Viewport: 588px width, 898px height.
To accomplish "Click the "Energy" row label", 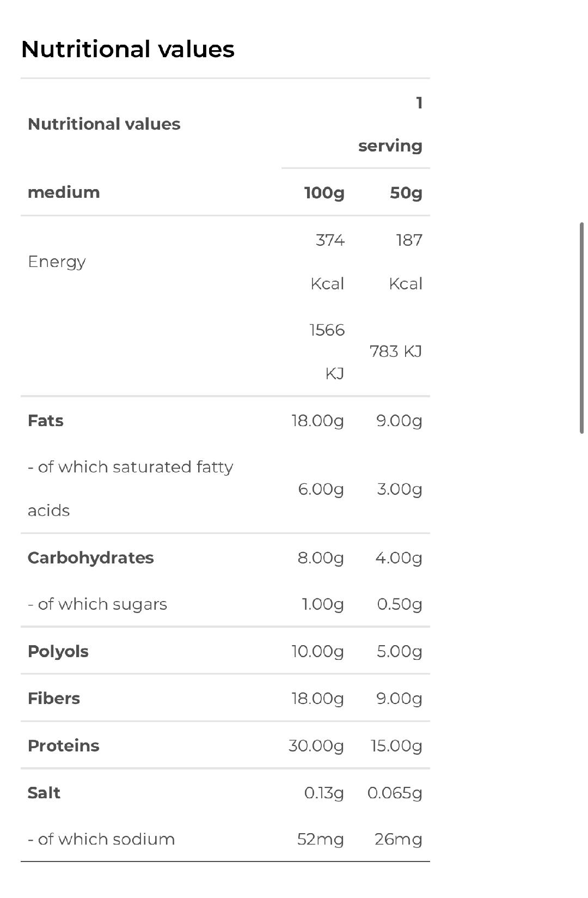I will point(57,262).
